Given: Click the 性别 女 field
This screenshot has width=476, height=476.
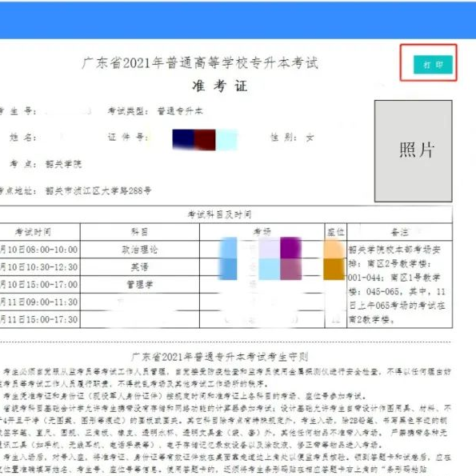Looking at the screenshot, I should click(x=292, y=138).
